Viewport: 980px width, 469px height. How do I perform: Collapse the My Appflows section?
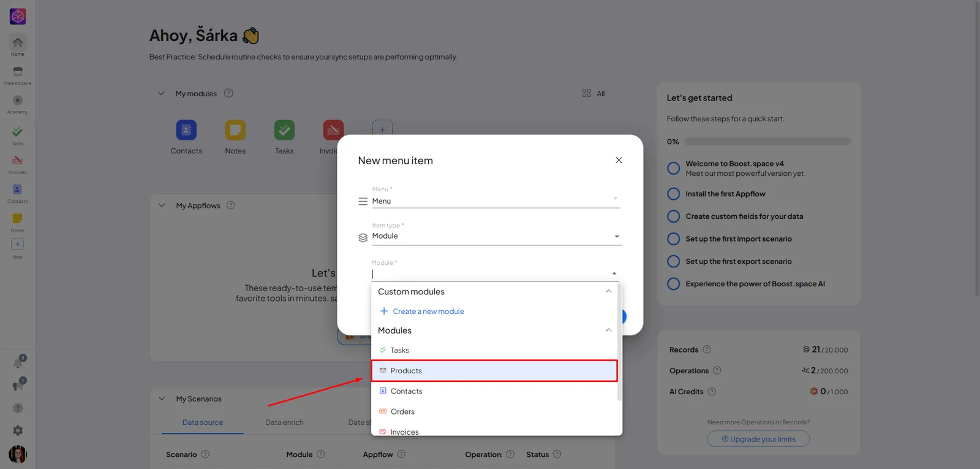coord(162,205)
